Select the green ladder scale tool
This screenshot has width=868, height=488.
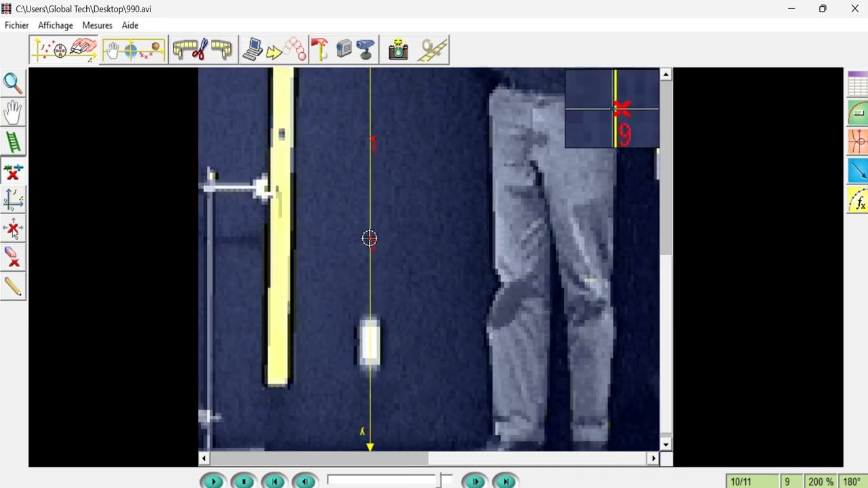coord(13,142)
